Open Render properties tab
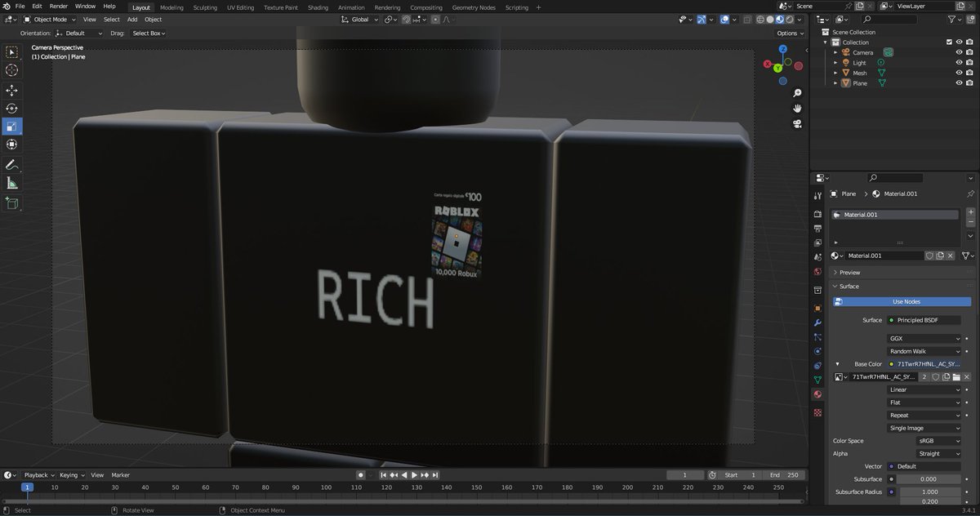The image size is (980, 516). coord(817,215)
